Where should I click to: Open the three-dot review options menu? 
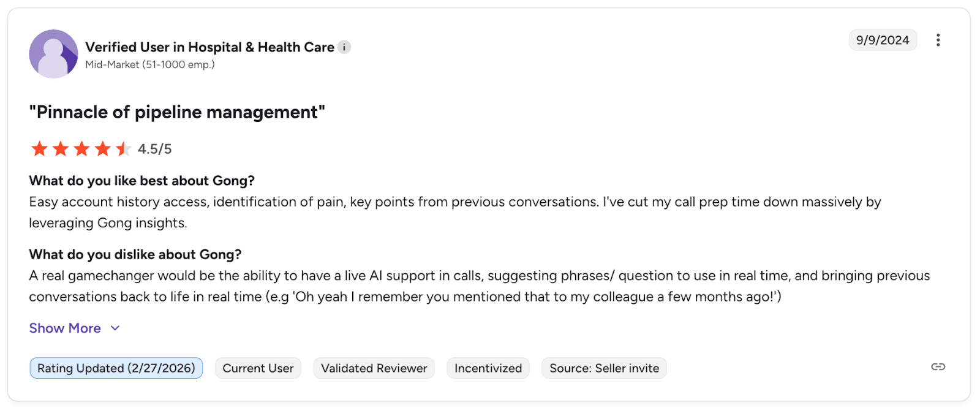[938, 40]
